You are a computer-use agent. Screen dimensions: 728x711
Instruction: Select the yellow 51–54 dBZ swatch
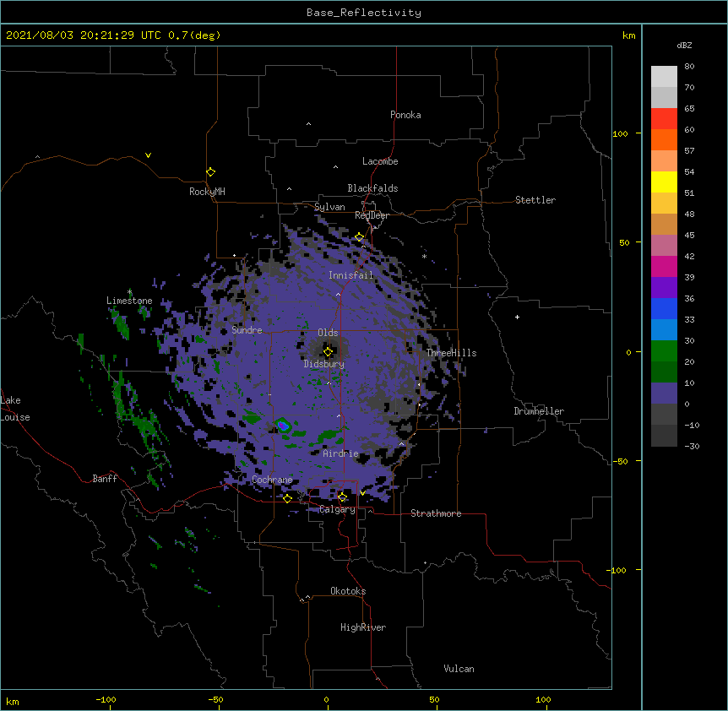click(664, 182)
